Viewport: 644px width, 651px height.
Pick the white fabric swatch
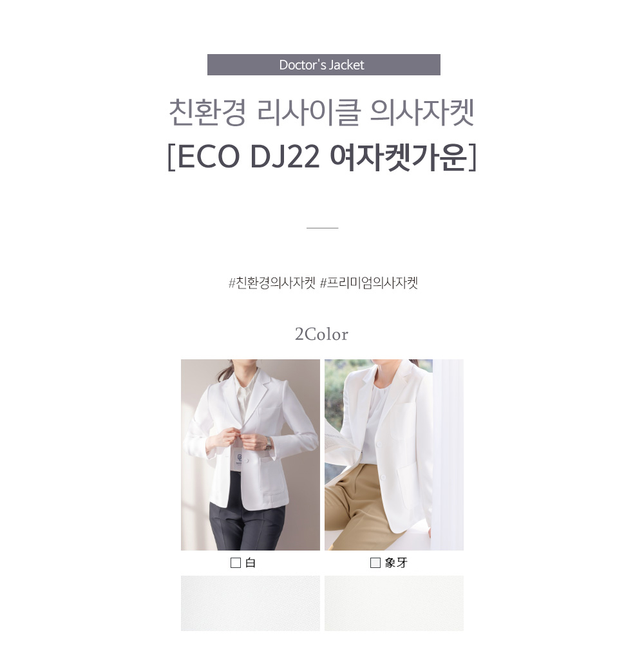pos(251,603)
